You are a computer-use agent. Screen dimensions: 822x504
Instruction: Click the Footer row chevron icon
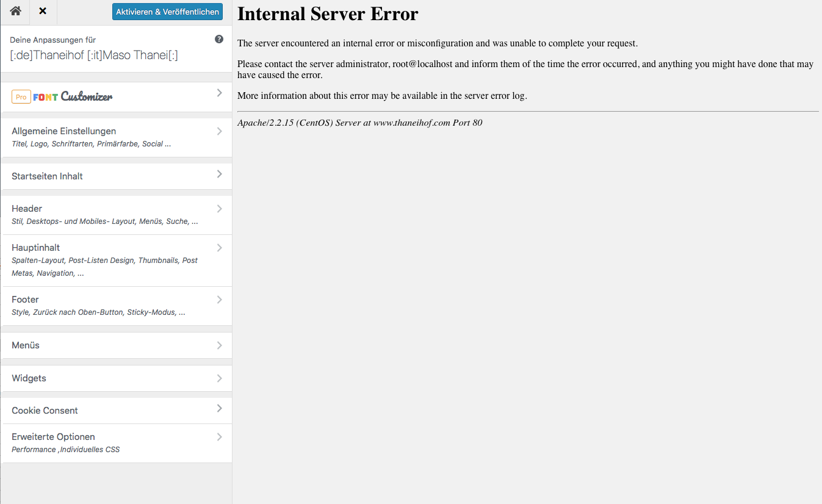tap(220, 300)
